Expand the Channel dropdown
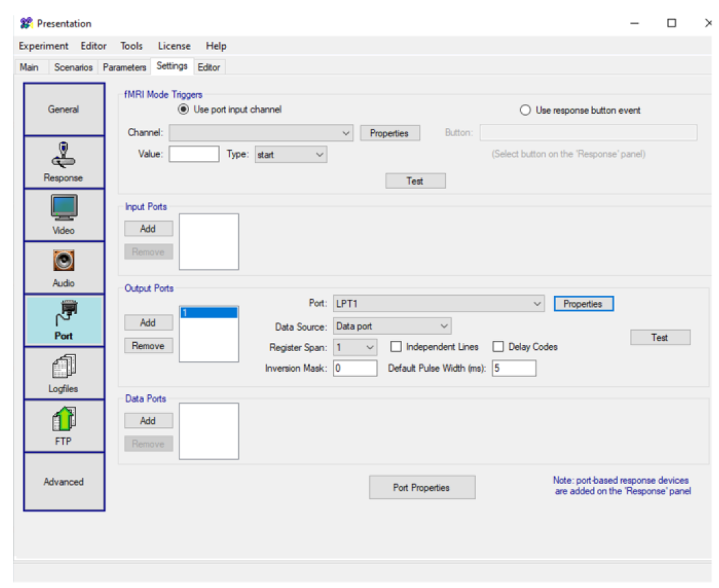The height and width of the screenshot is (588, 719). 261,133
